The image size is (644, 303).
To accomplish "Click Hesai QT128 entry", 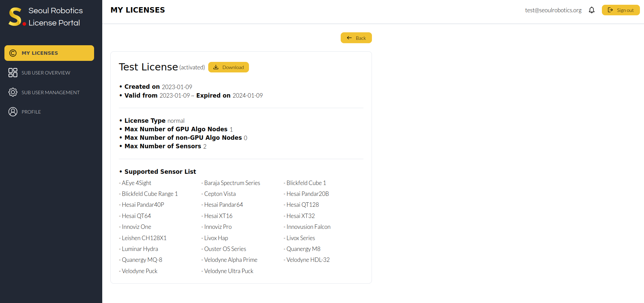I will coord(301,205).
